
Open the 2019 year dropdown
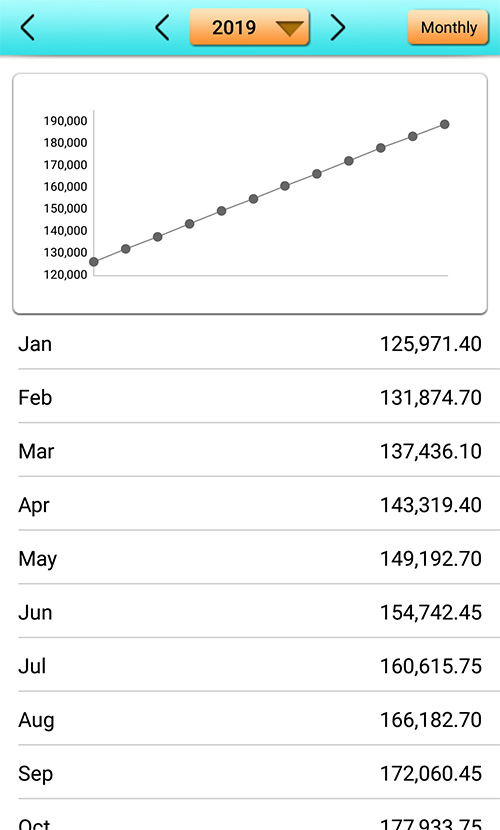click(249, 27)
